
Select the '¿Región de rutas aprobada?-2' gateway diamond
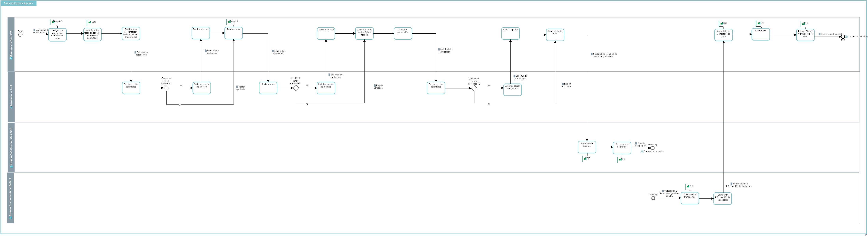click(x=474, y=88)
